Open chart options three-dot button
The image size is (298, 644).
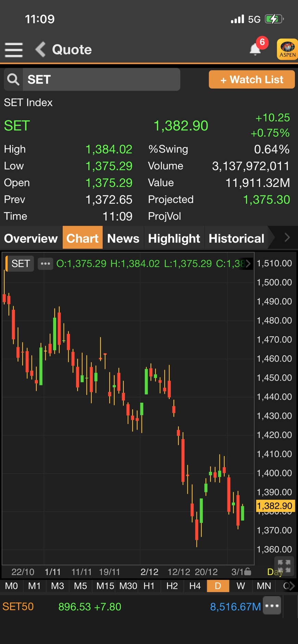45,263
